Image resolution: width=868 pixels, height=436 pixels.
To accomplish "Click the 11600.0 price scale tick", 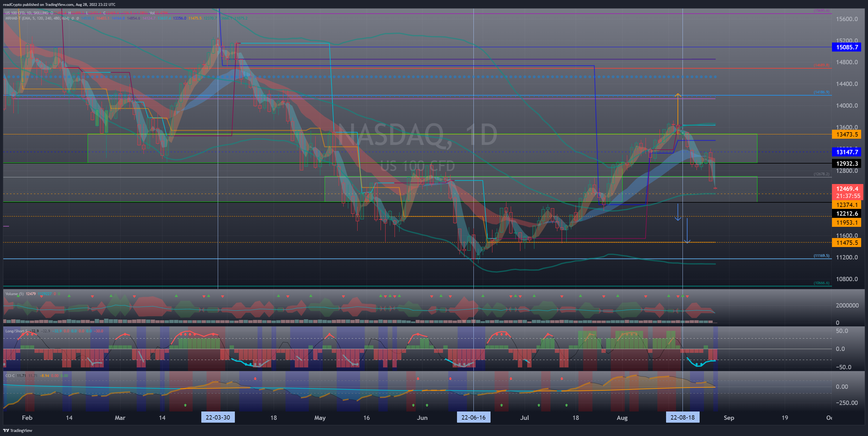I will coord(847,235).
